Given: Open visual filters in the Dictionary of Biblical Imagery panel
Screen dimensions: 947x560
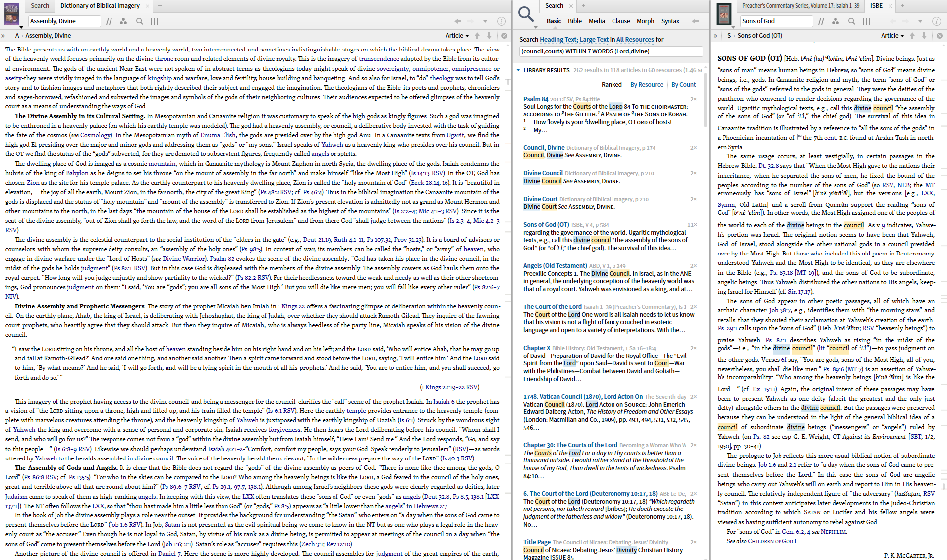Looking at the screenshot, I should [x=123, y=21].
